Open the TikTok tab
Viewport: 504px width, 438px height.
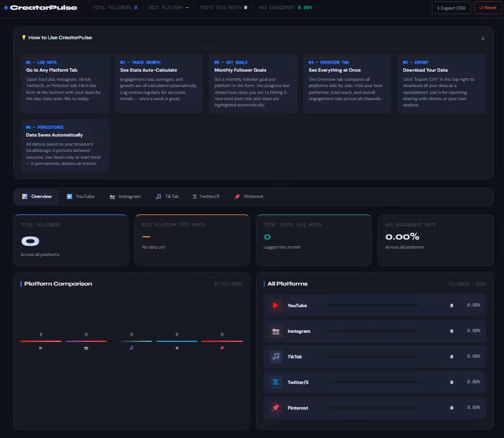tap(167, 196)
